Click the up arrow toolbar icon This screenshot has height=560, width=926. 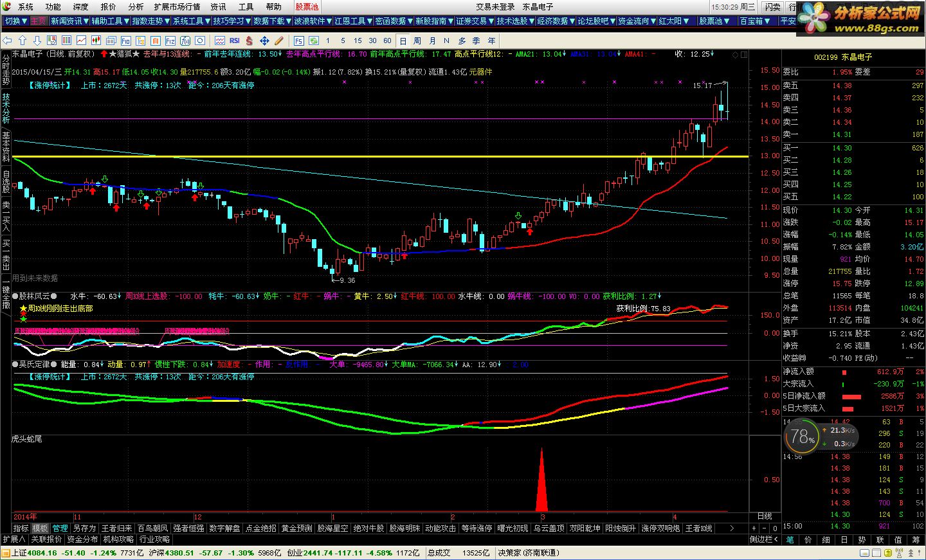(x=23, y=41)
